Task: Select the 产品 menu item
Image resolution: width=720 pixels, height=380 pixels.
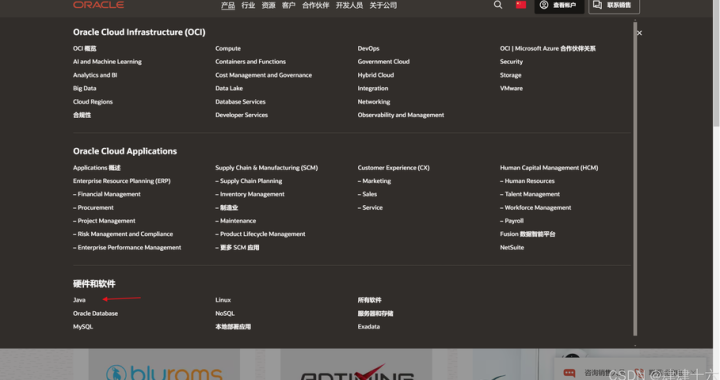Action: (228, 6)
